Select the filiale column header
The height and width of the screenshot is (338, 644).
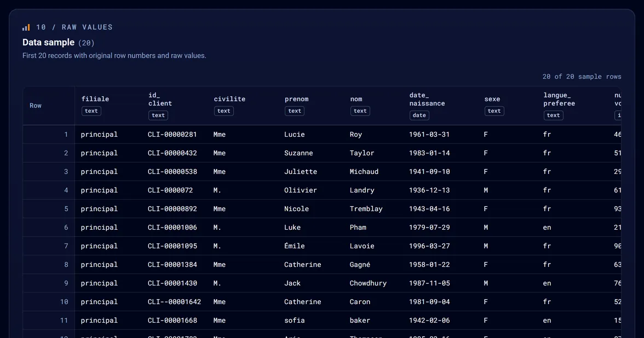[x=95, y=99]
